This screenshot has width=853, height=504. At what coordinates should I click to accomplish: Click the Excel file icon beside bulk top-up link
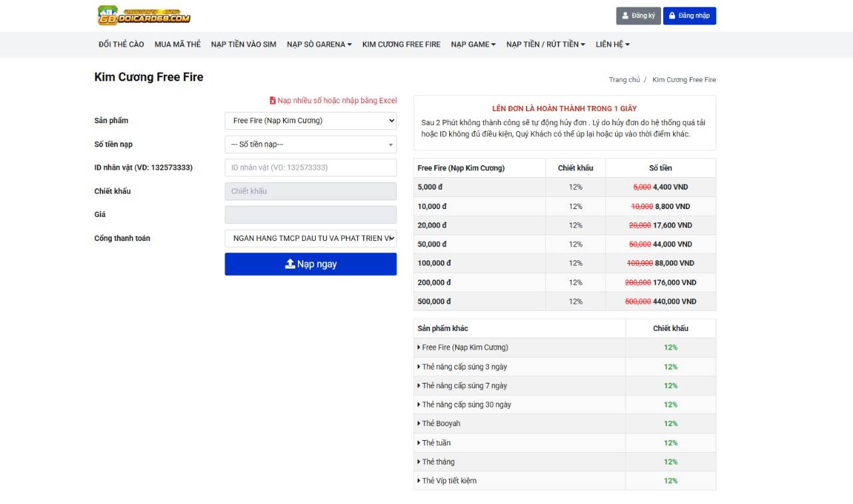[x=273, y=101]
